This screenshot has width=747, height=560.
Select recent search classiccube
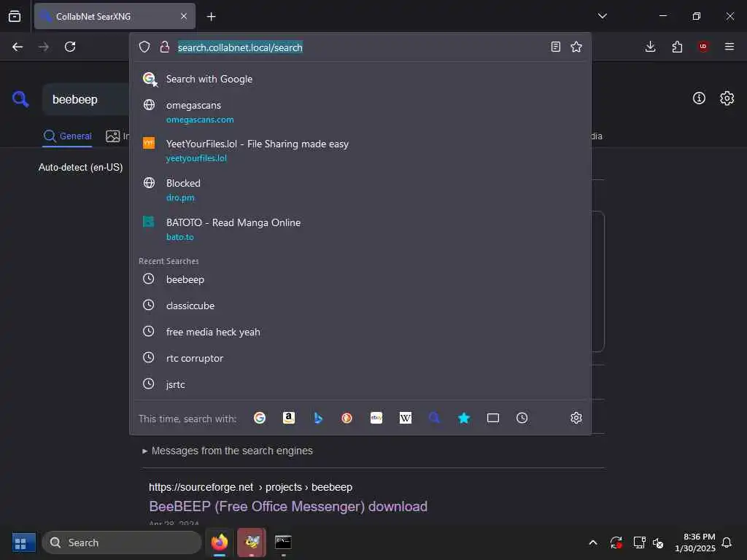(x=360, y=306)
